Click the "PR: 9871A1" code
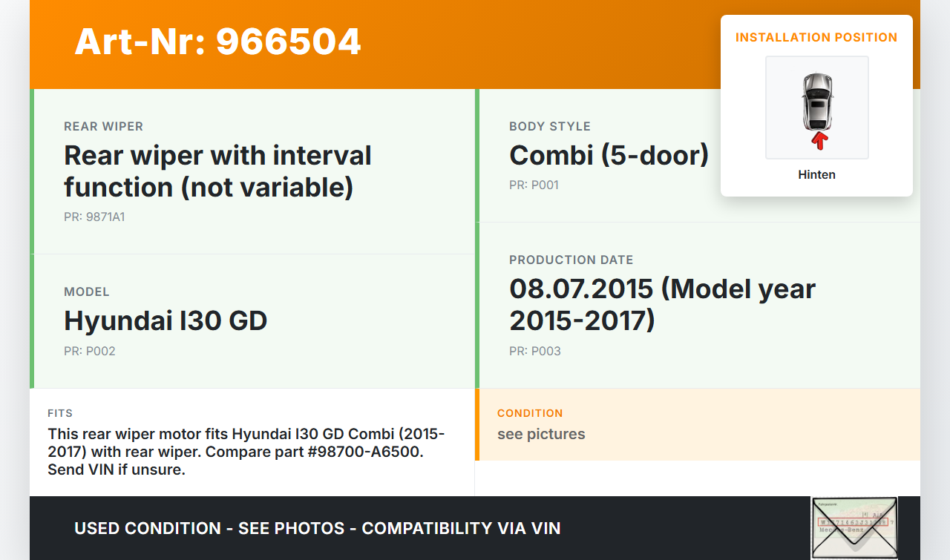The width and height of the screenshot is (950, 560). tap(94, 217)
